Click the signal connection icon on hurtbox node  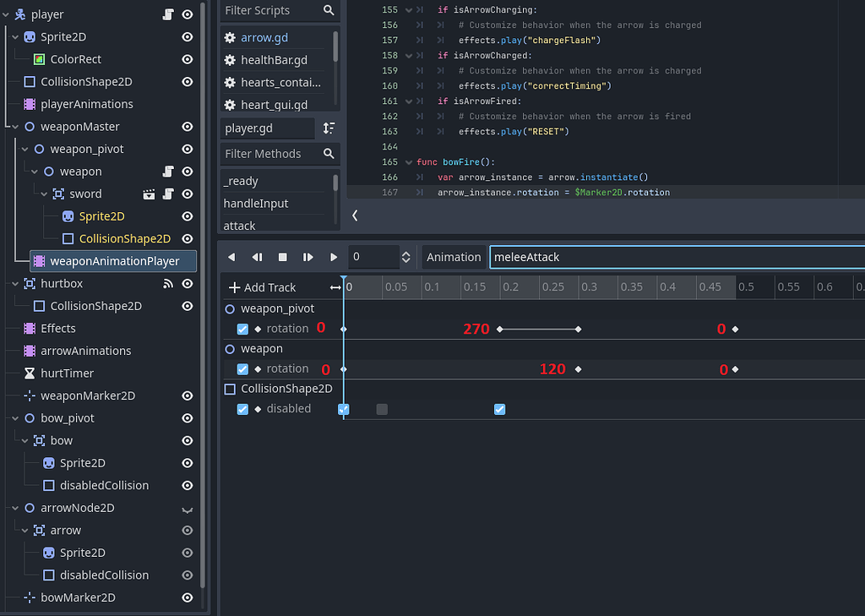168,283
